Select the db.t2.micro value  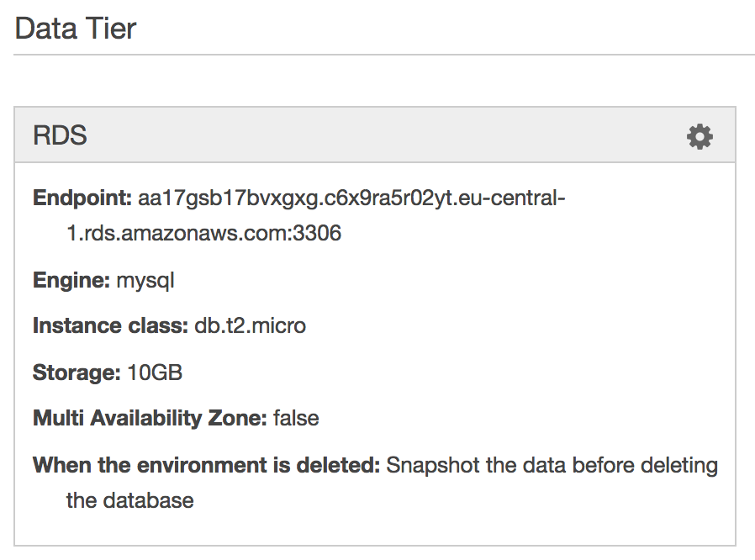(250, 326)
